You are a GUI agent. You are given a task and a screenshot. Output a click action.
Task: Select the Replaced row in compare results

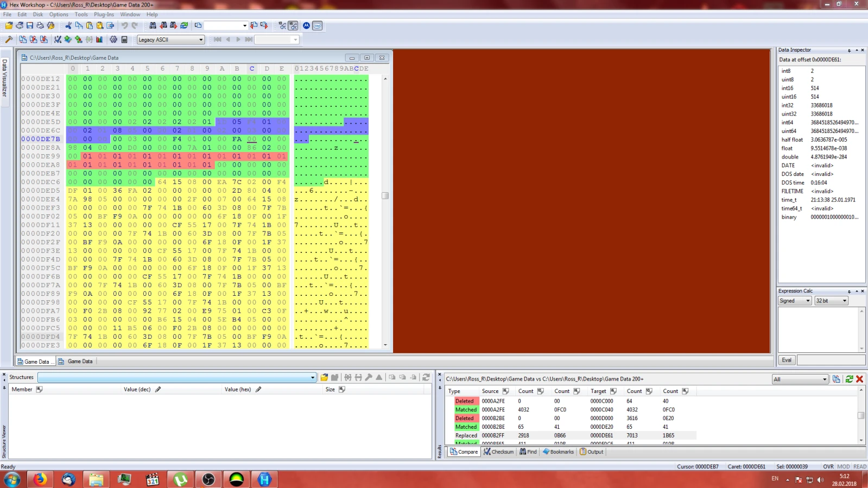466,435
